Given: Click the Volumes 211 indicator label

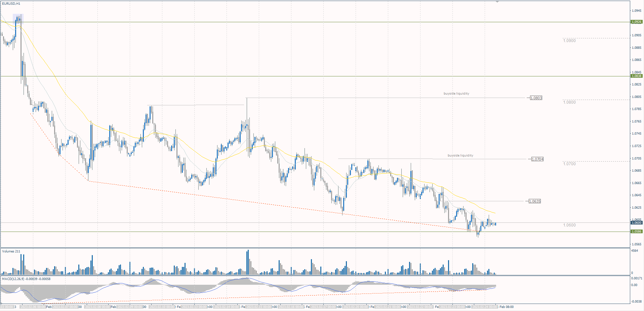Looking at the screenshot, I should coord(11,251).
